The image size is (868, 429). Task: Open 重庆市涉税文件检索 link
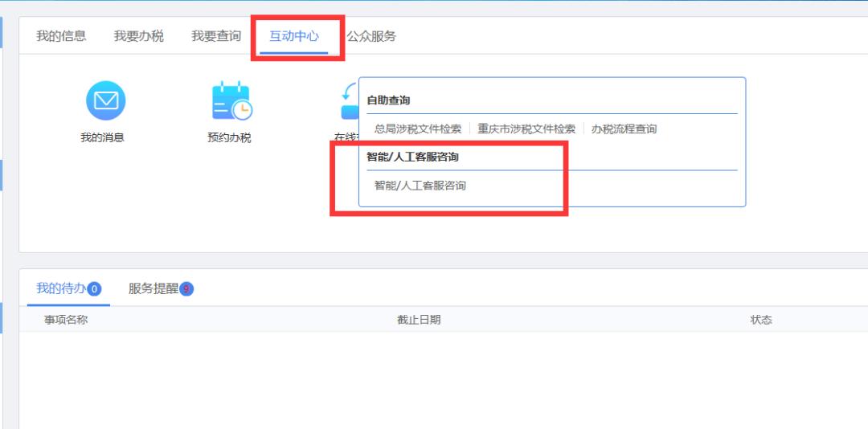pyautogui.click(x=526, y=129)
